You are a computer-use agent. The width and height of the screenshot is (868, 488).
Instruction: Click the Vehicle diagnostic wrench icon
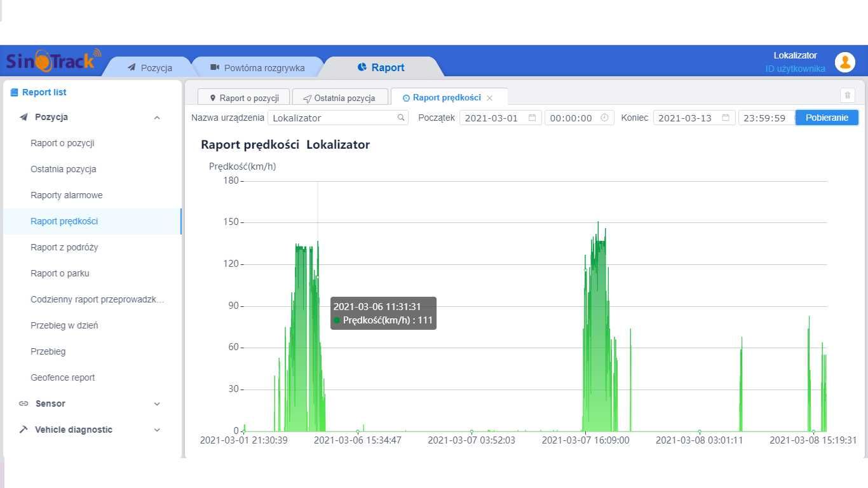(x=24, y=430)
